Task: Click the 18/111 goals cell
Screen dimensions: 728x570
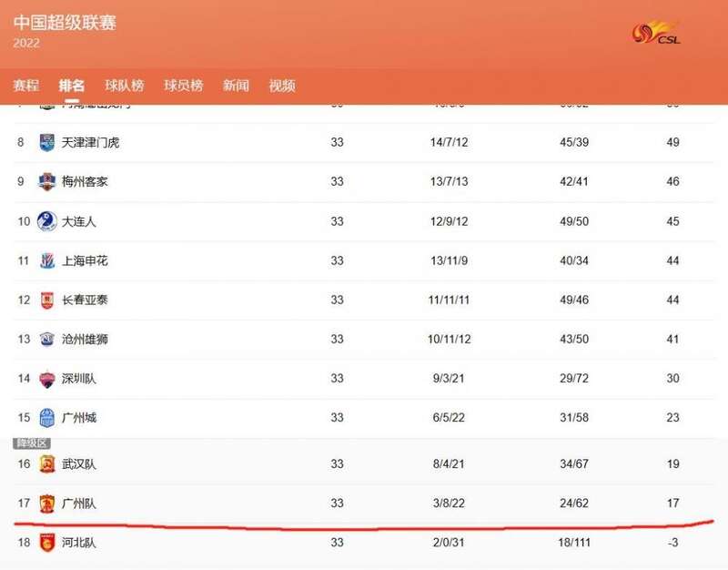Action: (574, 543)
